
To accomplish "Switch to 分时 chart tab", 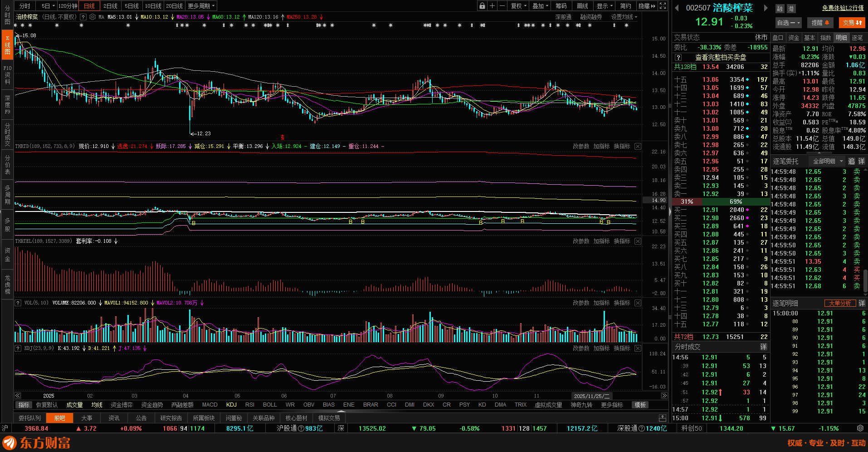I will pyautogui.click(x=25, y=6).
